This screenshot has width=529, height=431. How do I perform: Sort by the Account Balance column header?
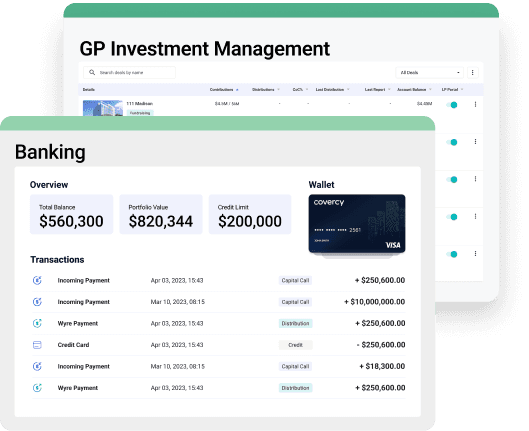click(412, 90)
